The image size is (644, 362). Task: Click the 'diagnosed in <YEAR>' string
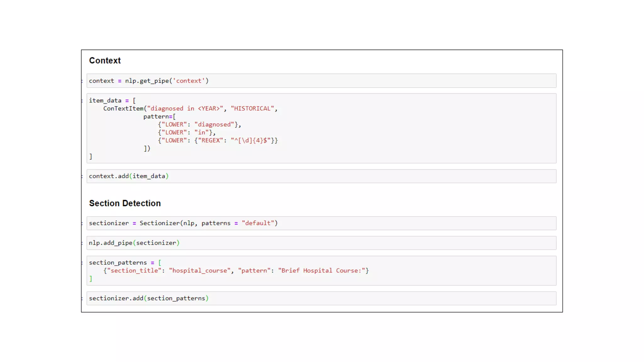(185, 109)
